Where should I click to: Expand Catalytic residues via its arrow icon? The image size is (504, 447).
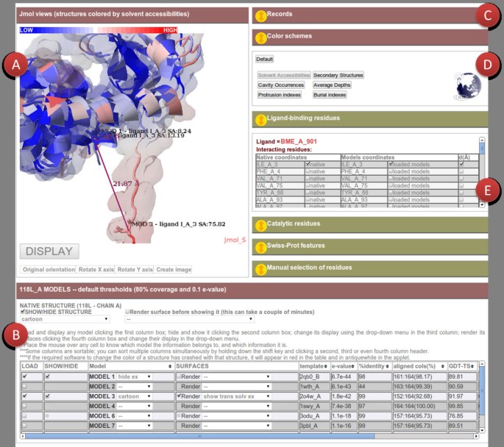(x=260, y=223)
